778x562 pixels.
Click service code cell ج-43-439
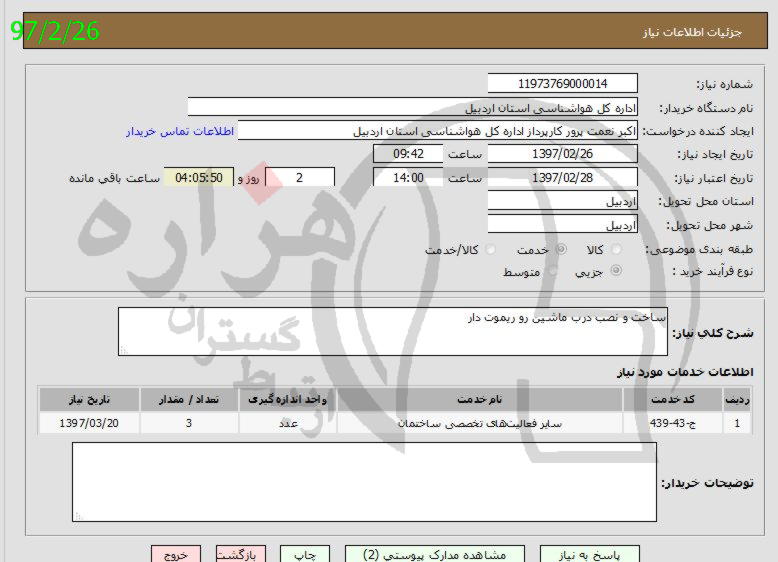672,423
